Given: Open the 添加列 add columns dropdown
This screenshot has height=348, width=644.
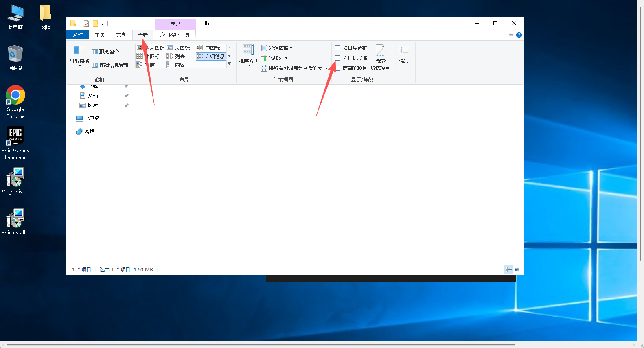Looking at the screenshot, I should (274, 58).
